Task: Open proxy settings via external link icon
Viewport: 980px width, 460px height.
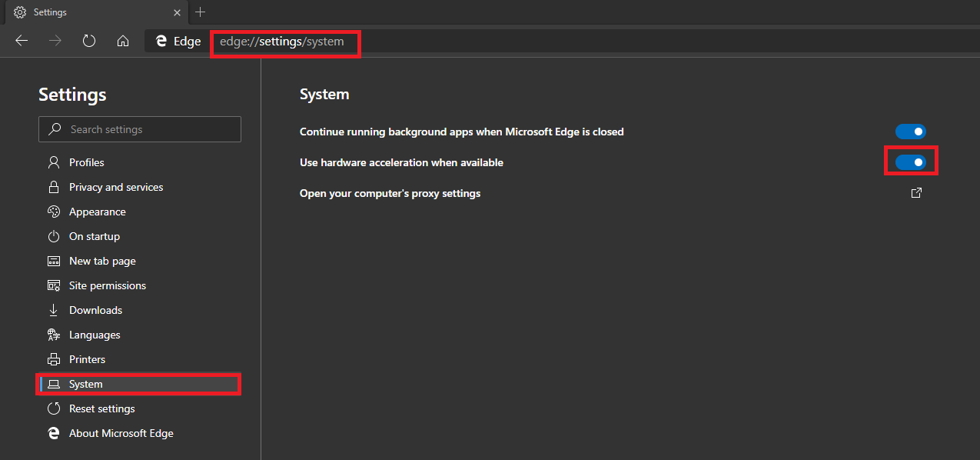Action: pos(916,193)
